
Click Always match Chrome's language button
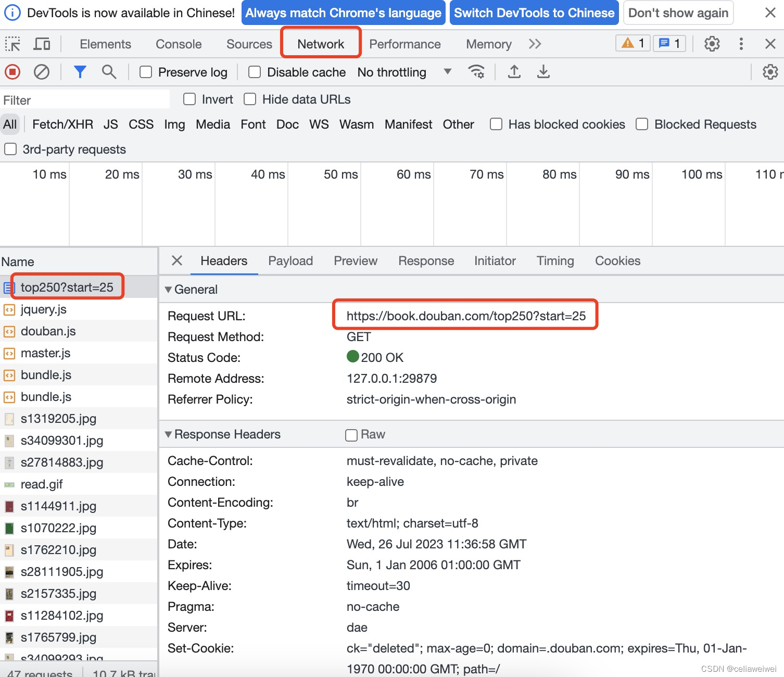[343, 13]
